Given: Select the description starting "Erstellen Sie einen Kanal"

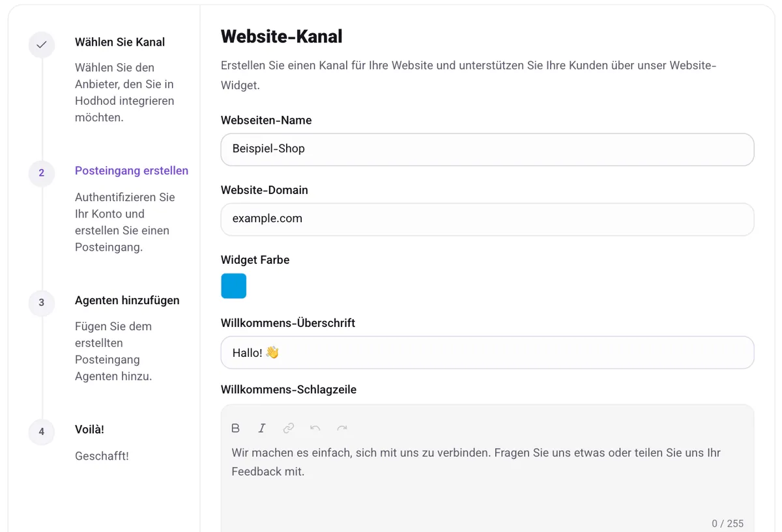Looking at the screenshot, I should pyautogui.click(x=469, y=76).
